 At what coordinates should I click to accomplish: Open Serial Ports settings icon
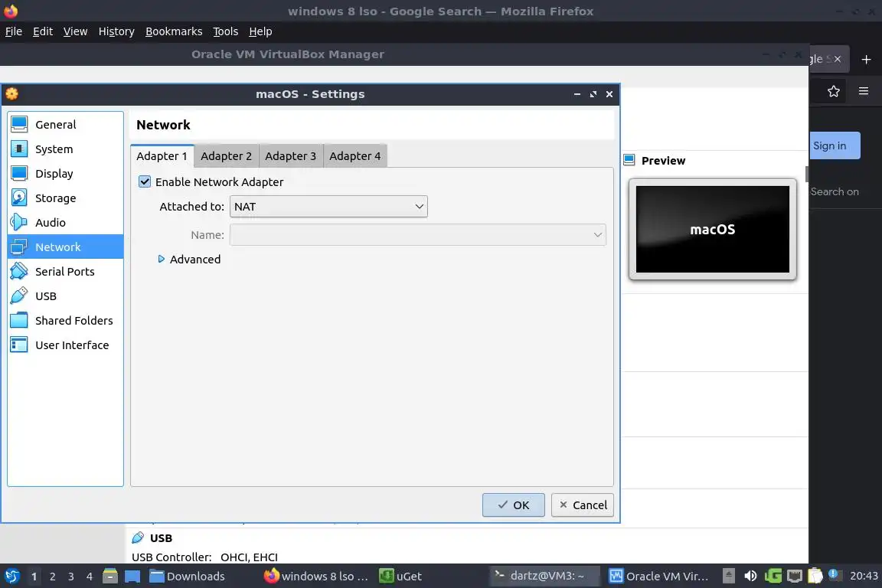tap(19, 271)
